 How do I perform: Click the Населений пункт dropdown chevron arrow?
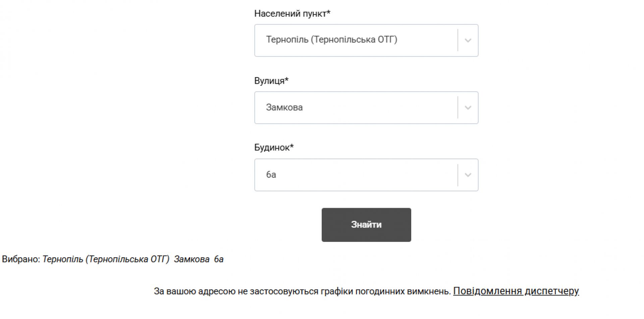click(x=468, y=41)
